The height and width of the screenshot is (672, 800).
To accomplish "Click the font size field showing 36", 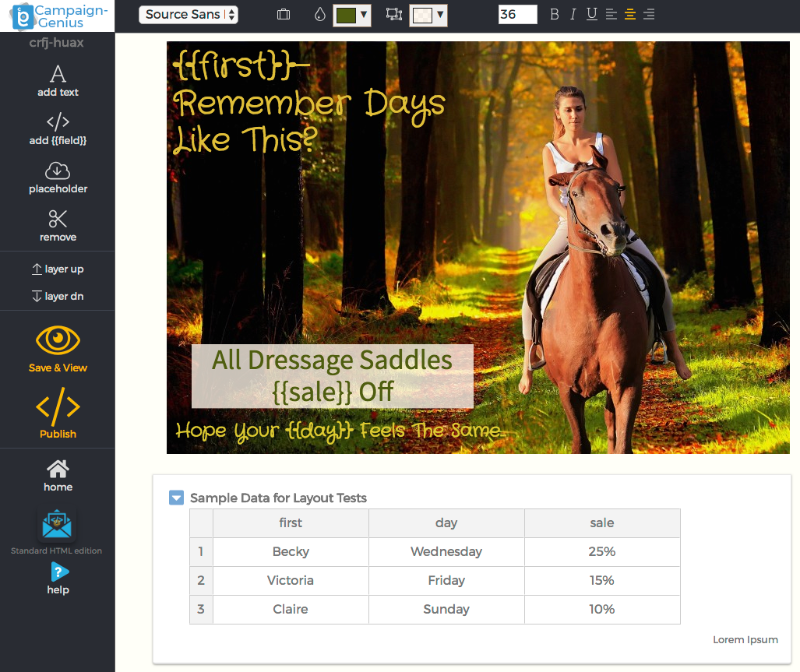I will point(517,14).
